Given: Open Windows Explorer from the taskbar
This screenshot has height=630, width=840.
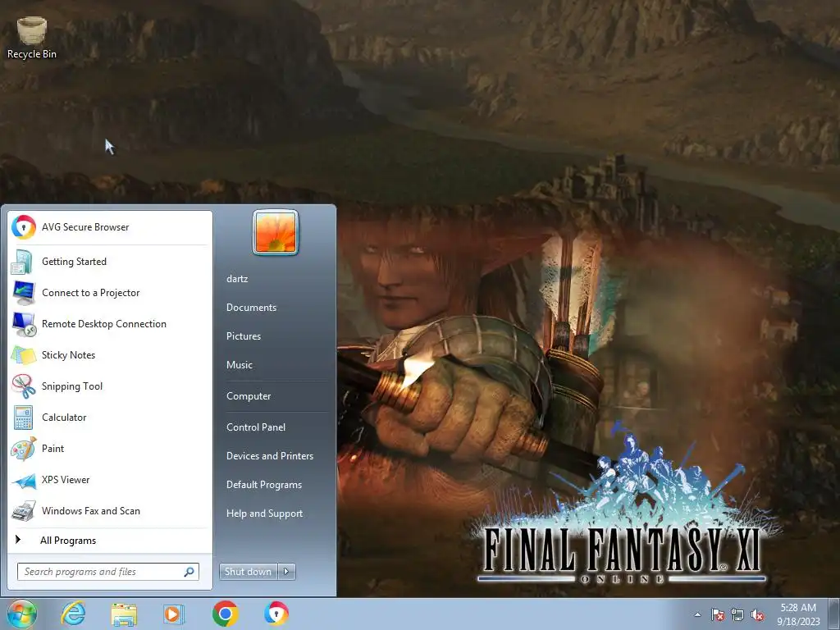Looking at the screenshot, I should pyautogui.click(x=124, y=614).
